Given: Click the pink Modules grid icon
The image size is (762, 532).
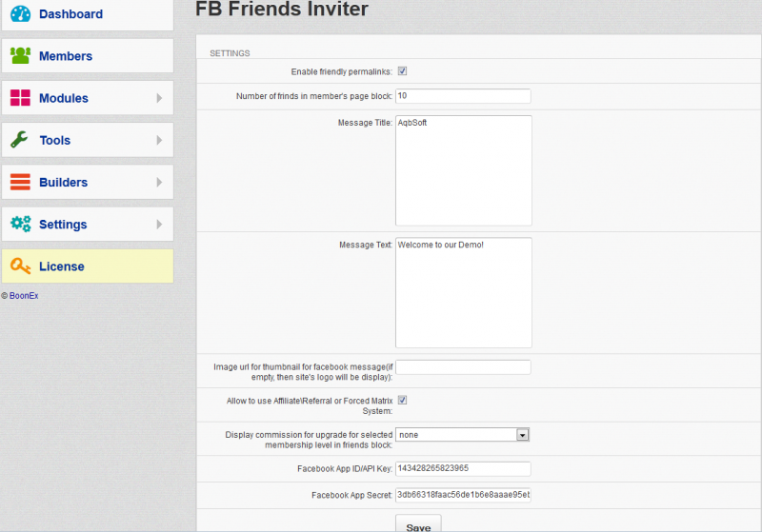Looking at the screenshot, I should (x=20, y=98).
